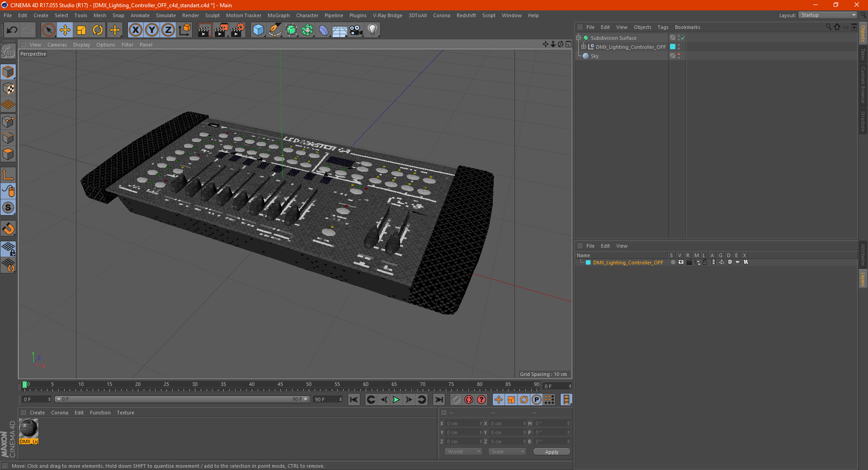
Task: Add a Cube primitive object
Action: pyautogui.click(x=258, y=30)
